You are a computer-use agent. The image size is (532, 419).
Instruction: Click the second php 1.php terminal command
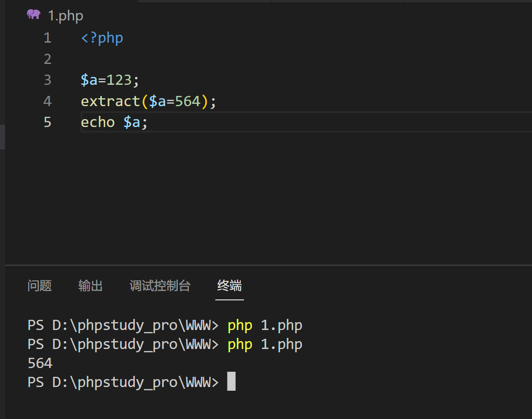(x=265, y=344)
